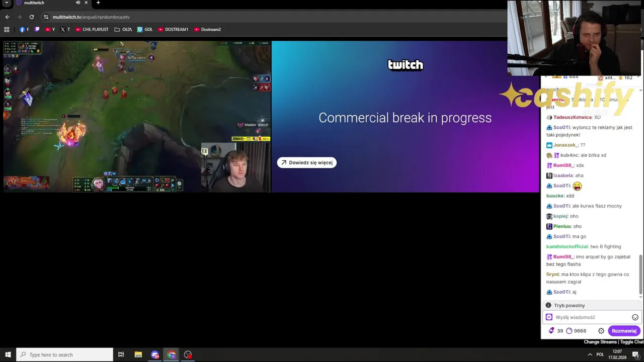Click the grayed-out Forward arrow
This screenshot has width=644, height=362.
[19, 17]
